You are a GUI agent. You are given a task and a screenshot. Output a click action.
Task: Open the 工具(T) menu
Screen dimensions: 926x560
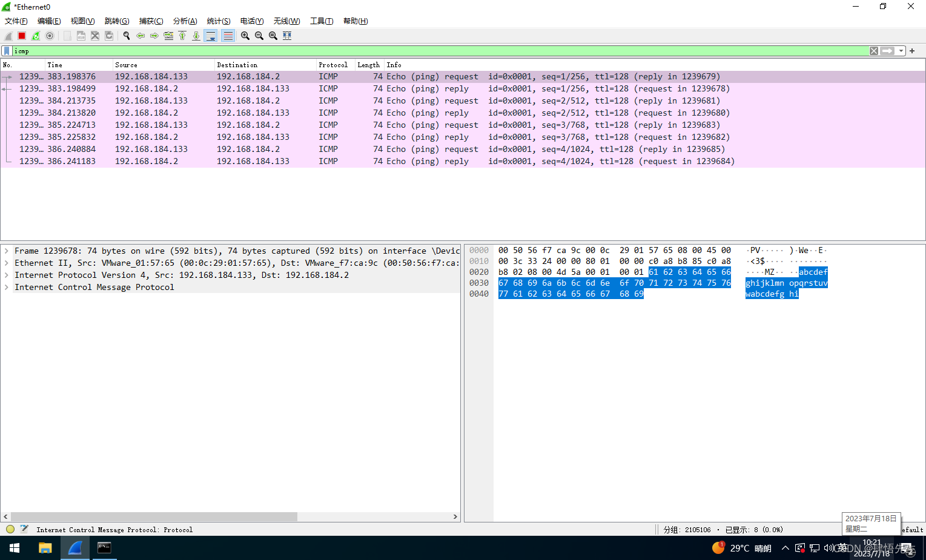click(322, 21)
